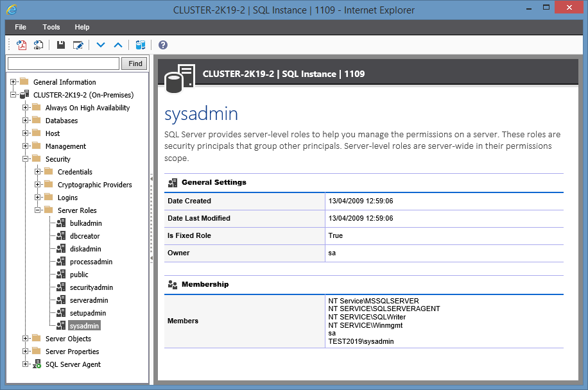Viewport: 588px width, 390px height.
Task: Click inside the search text field
Action: point(62,64)
